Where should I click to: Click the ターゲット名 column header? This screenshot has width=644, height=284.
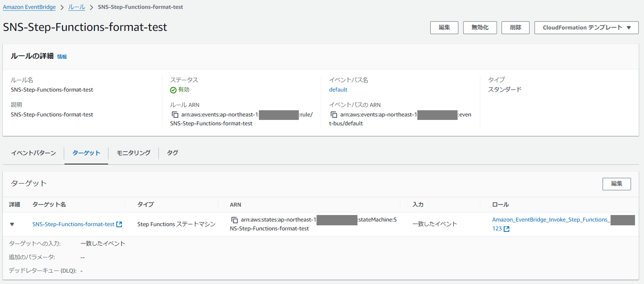point(49,204)
